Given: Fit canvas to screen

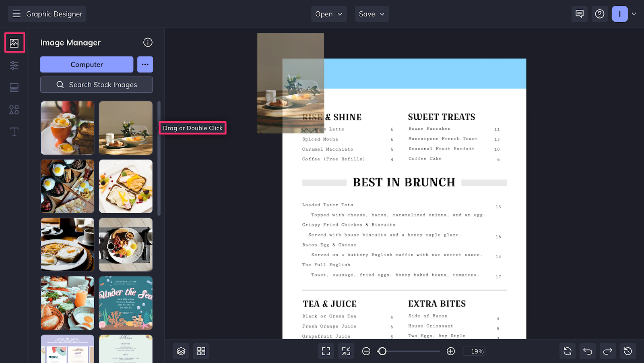Looking at the screenshot, I should point(326,351).
